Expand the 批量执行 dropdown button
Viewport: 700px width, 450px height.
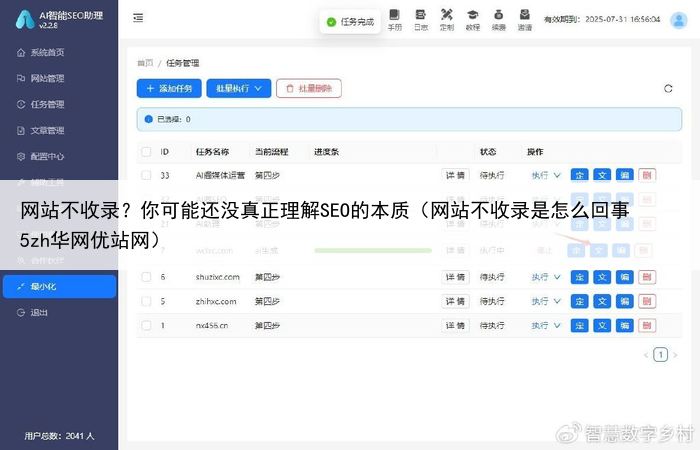[239, 89]
